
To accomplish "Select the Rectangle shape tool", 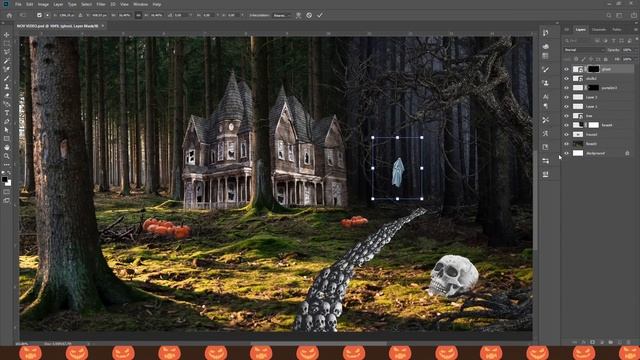I will pyautogui.click(x=7, y=139).
